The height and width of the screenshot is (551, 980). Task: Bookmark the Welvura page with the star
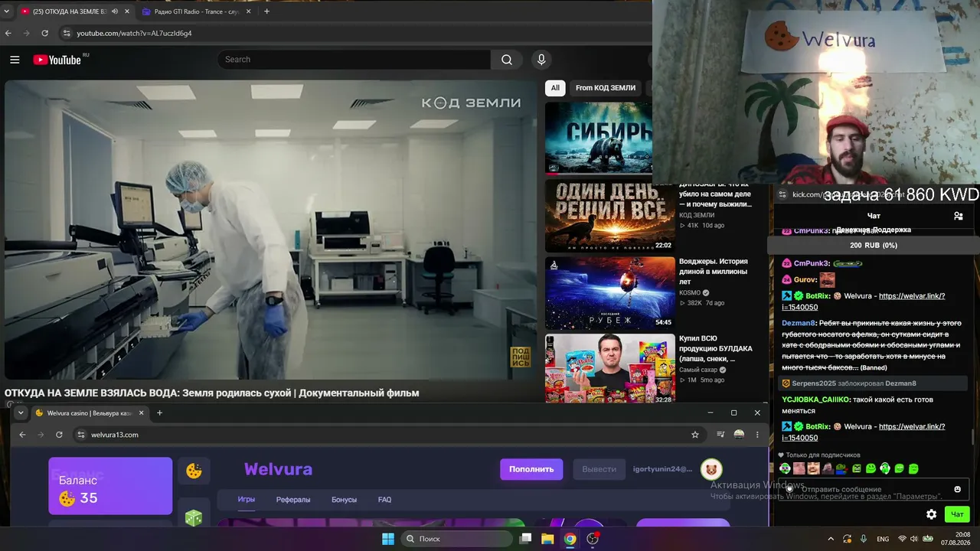pyautogui.click(x=695, y=435)
